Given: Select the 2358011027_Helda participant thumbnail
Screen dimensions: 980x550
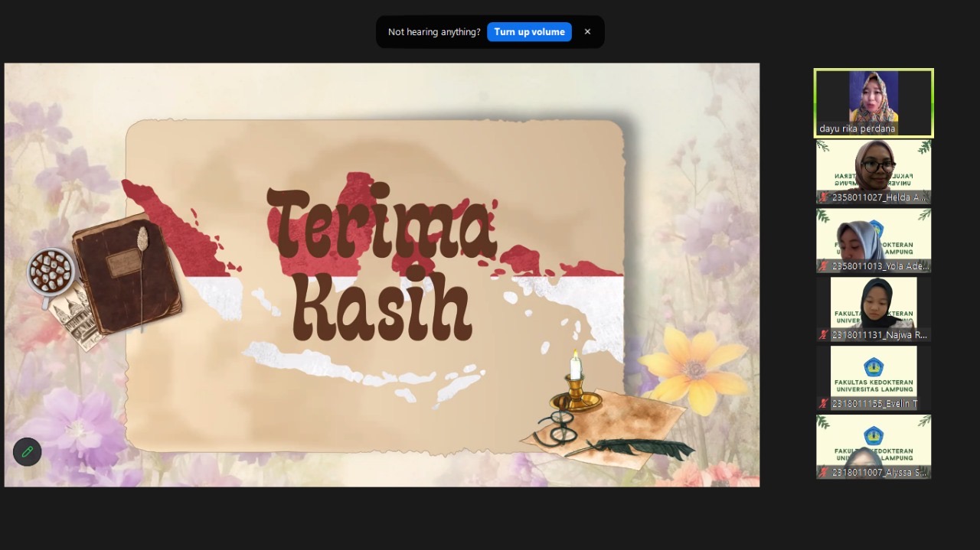Looking at the screenshot, I should click(874, 171).
